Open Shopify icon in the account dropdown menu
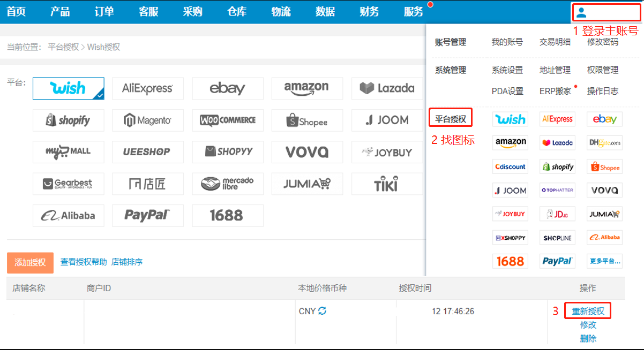Viewport: 644px width, 350px height. click(557, 166)
